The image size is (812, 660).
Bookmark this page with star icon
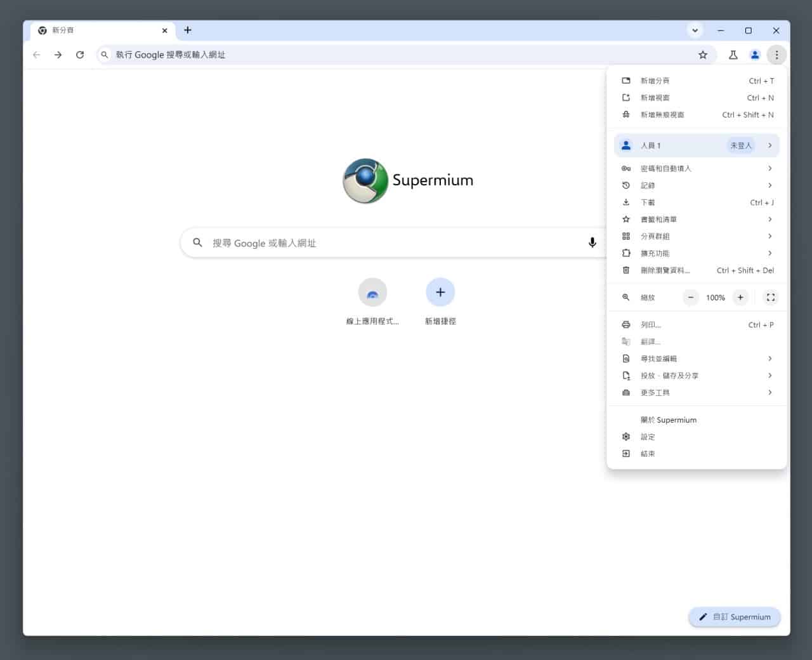[x=703, y=55]
